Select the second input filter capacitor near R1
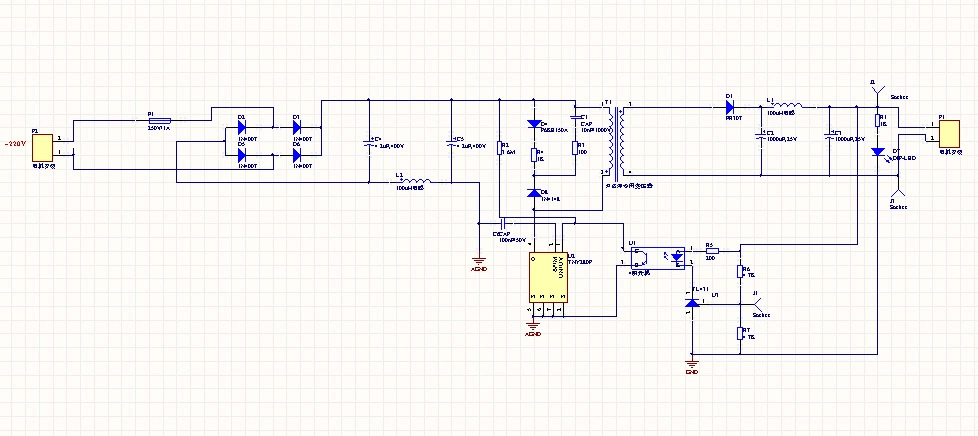978x436 pixels. tap(452, 145)
